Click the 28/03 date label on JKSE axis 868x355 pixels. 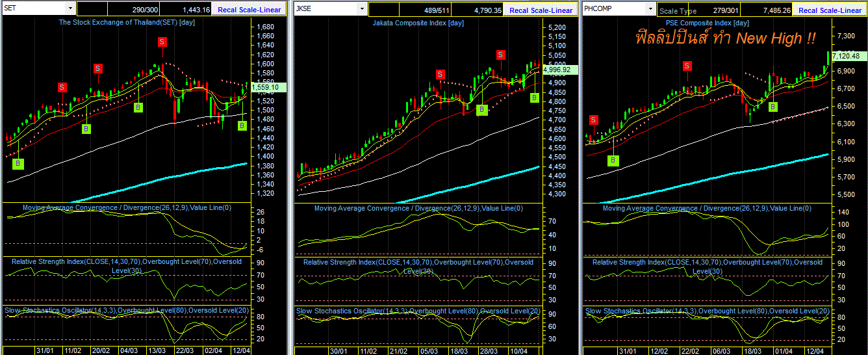coord(489,350)
